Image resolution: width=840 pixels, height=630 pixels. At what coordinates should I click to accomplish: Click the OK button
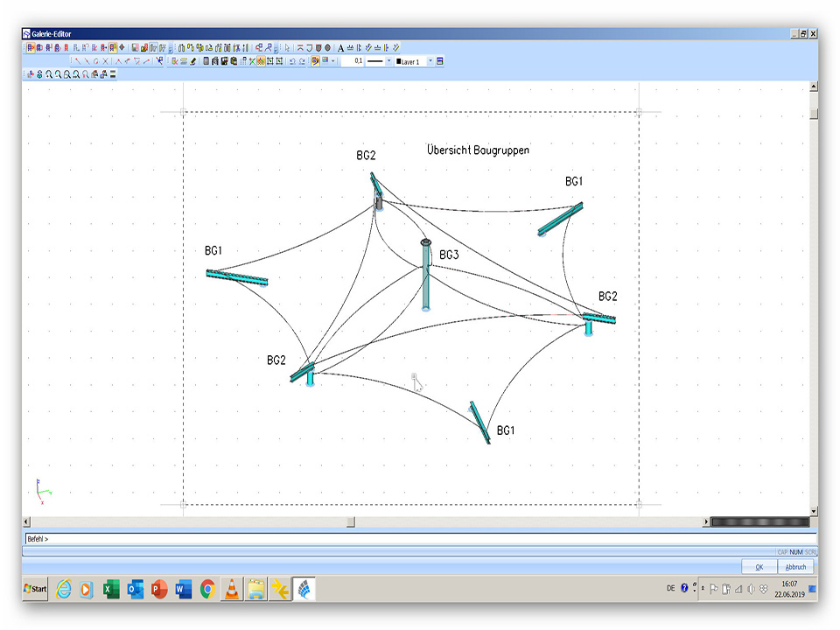tap(759, 567)
